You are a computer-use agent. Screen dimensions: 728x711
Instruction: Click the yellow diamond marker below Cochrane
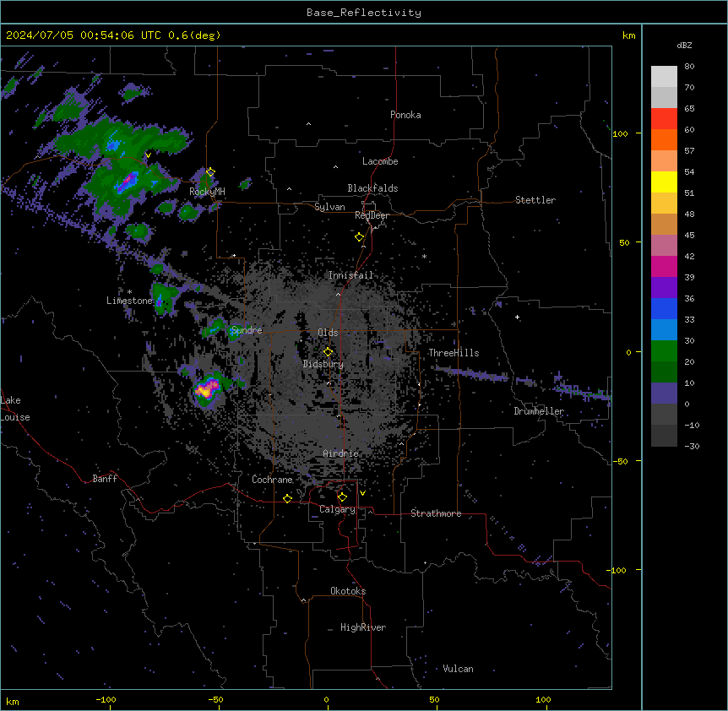[x=287, y=498]
